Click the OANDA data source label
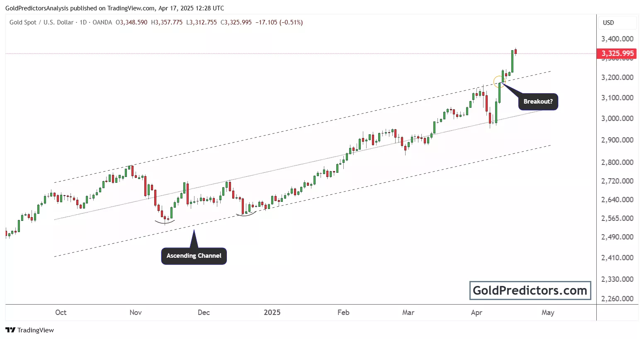 coord(102,22)
